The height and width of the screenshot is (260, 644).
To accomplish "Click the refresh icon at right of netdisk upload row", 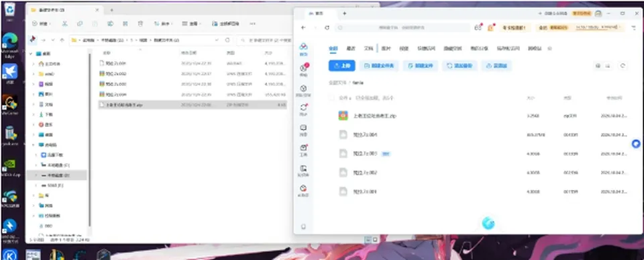I will [x=623, y=66].
